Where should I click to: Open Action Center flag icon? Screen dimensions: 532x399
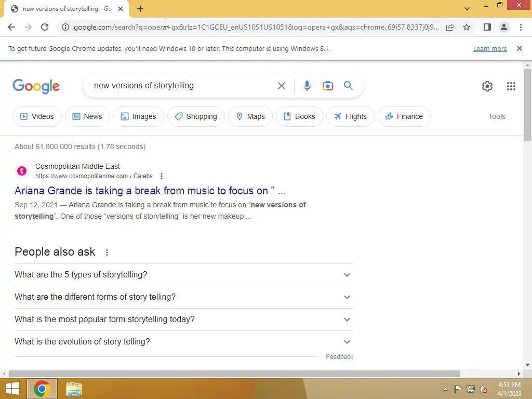click(458, 389)
